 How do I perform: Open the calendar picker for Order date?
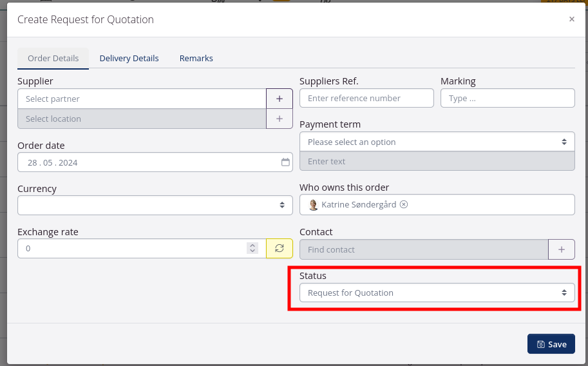[x=285, y=162]
